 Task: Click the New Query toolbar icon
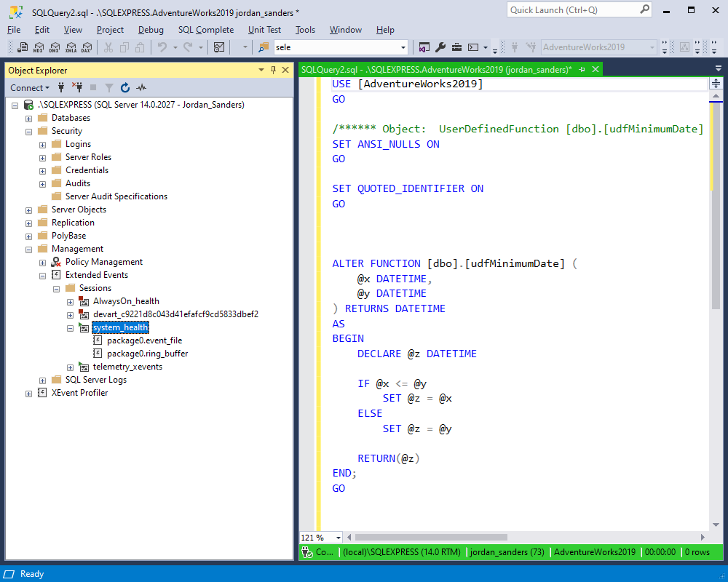[23, 47]
